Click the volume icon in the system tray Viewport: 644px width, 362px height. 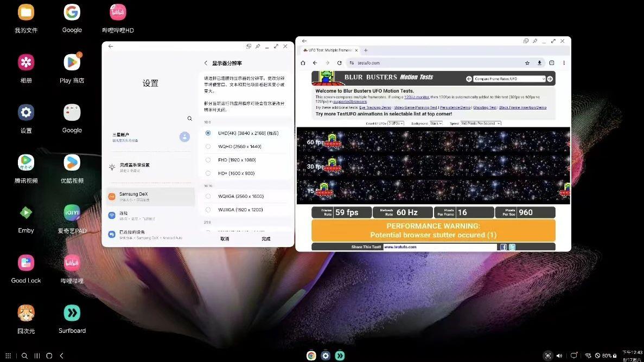(560, 355)
